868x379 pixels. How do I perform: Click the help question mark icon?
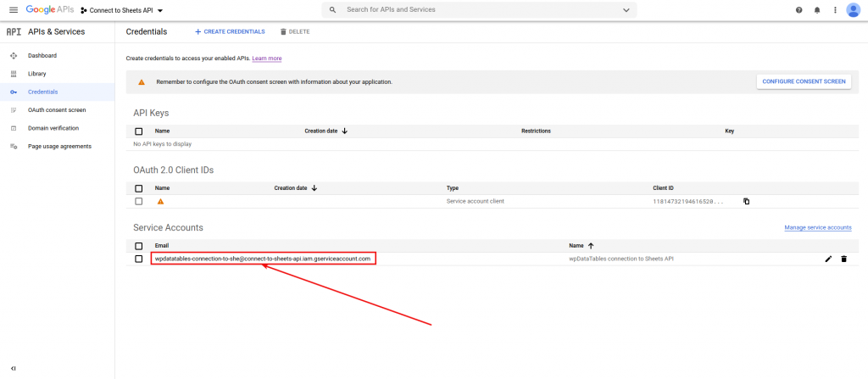(x=798, y=10)
